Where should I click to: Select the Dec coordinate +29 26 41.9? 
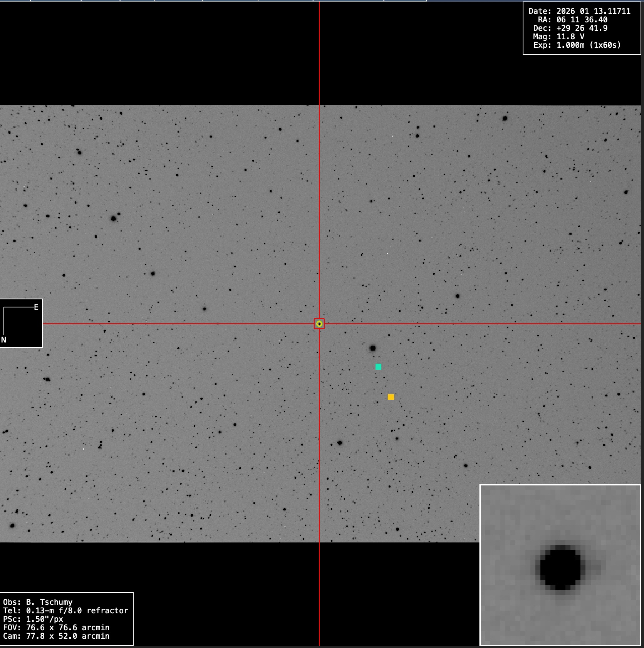click(x=582, y=28)
